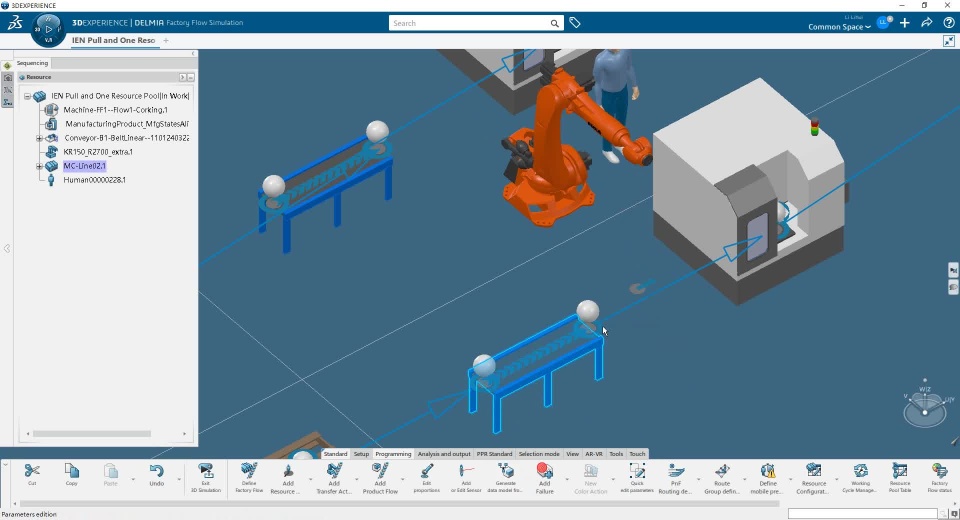This screenshot has width=960, height=520.
Task: Open Common Space dropdown
Action: [x=839, y=27]
